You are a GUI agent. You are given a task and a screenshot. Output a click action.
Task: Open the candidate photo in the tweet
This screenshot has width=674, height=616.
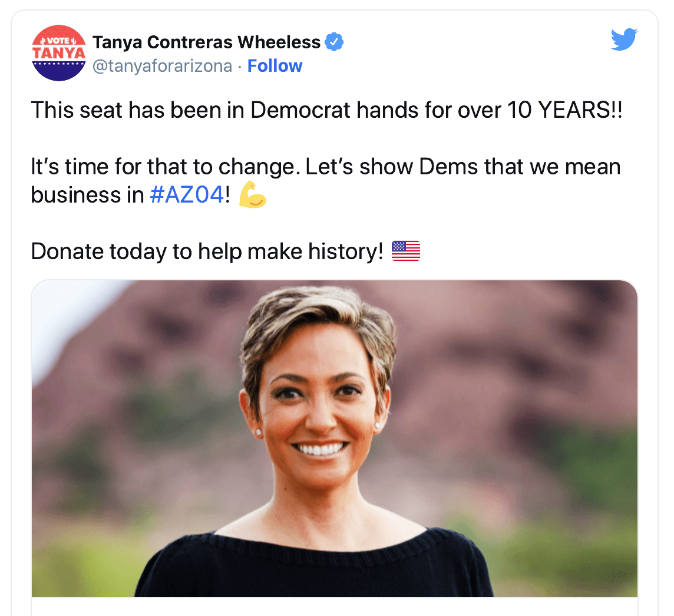[x=335, y=438]
